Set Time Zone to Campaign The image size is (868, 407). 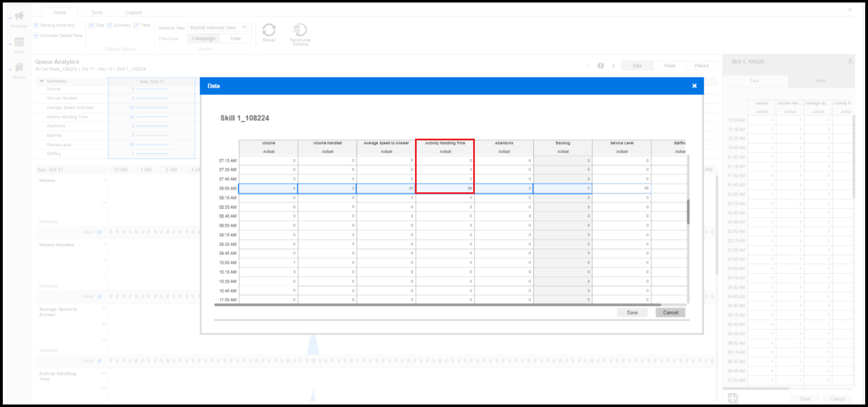pyautogui.click(x=203, y=39)
